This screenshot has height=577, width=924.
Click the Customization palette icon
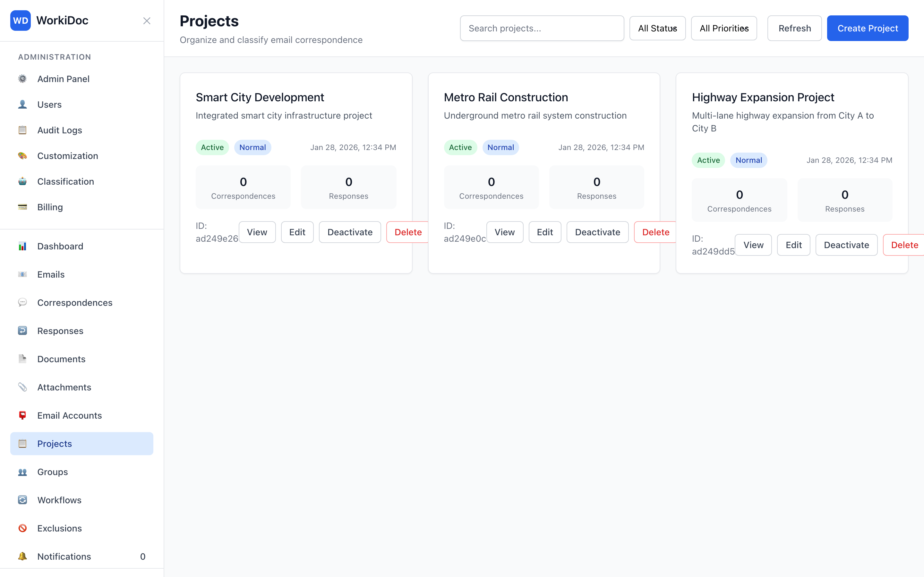pos(22,156)
